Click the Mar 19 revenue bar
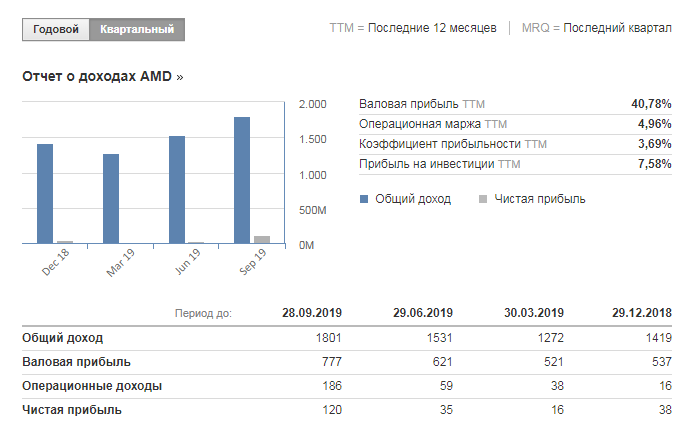Viewport: 684px width, 428px height. tap(111, 199)
